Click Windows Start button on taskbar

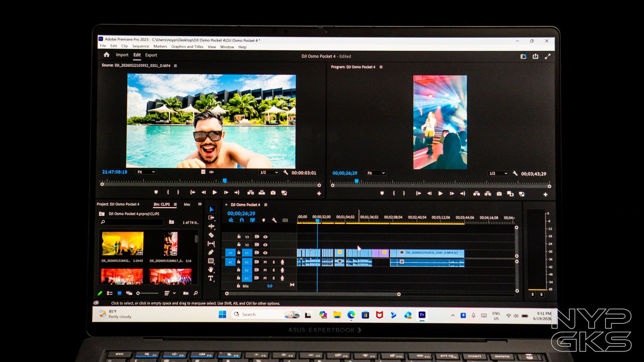tap(222, 314)
